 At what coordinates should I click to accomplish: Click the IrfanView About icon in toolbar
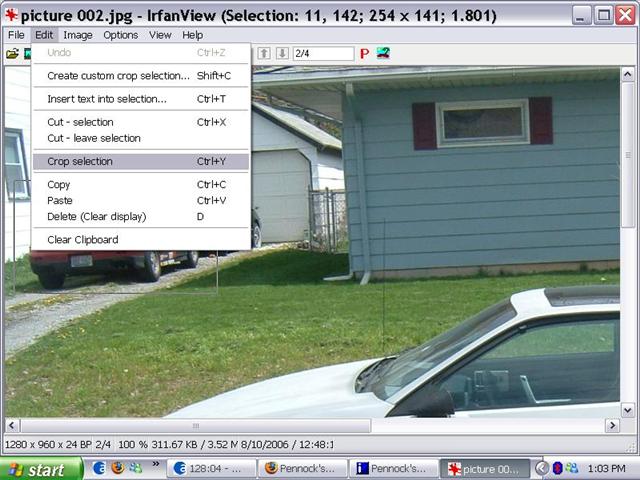click(383, 53)
